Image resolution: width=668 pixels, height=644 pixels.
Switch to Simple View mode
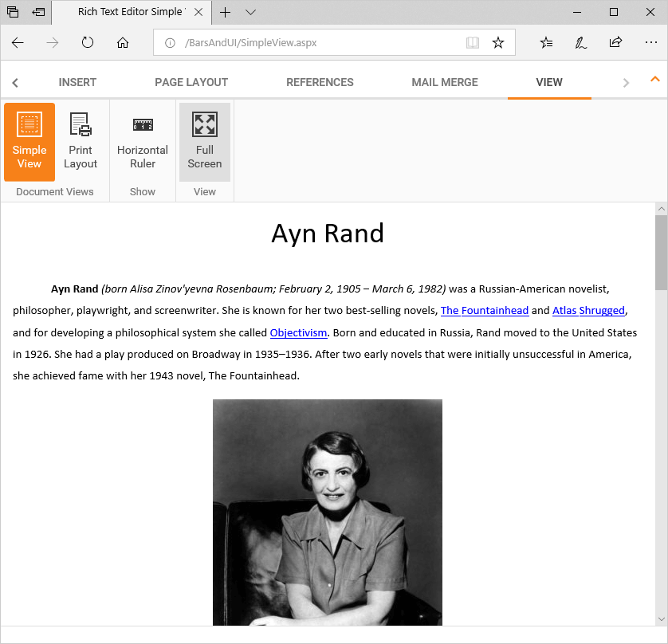click(29, 142)
